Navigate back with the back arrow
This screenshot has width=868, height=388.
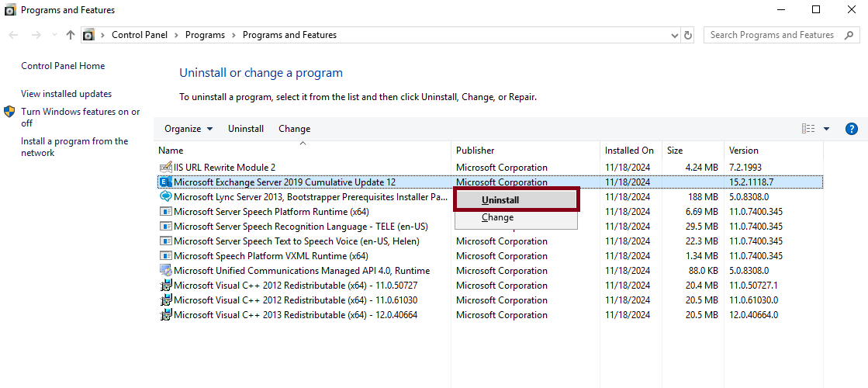(x=15, y=35)
